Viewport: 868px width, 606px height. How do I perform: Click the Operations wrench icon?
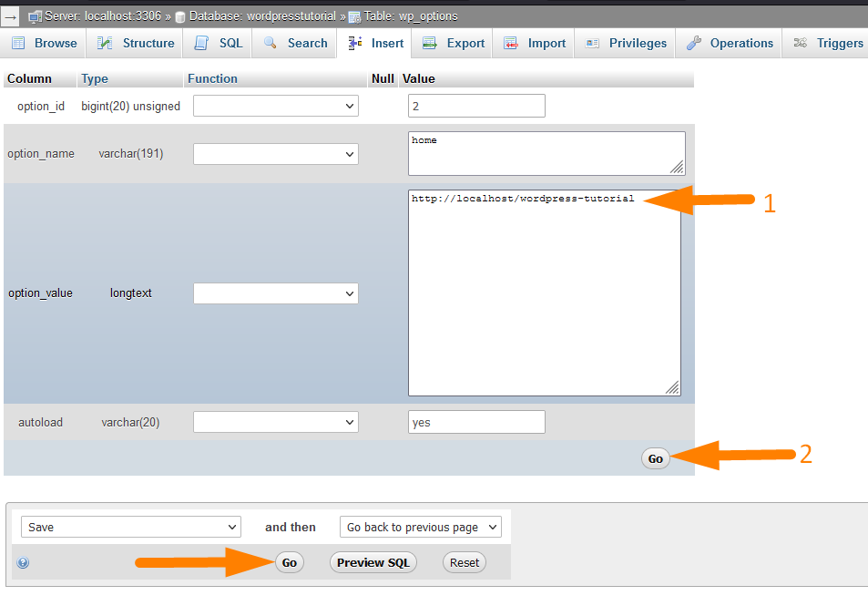694,43
